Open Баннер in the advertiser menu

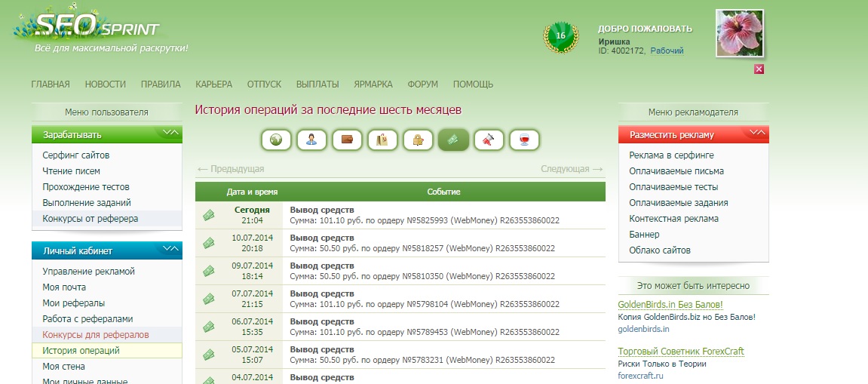644,235
